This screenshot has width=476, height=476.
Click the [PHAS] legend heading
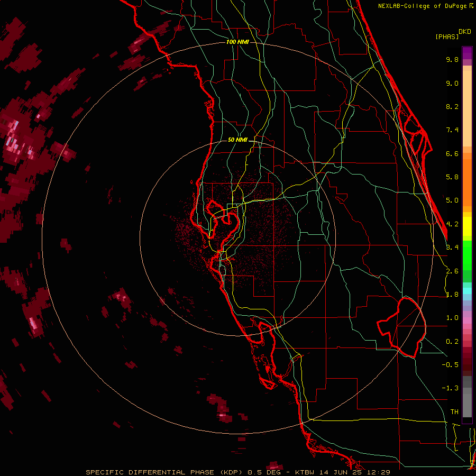447,36
